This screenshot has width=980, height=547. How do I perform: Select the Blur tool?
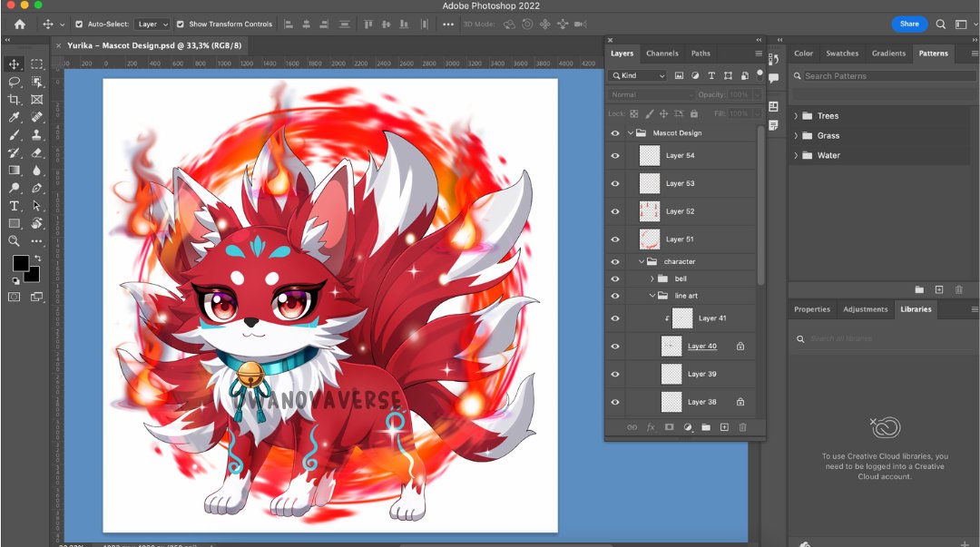tap(37, 170)
